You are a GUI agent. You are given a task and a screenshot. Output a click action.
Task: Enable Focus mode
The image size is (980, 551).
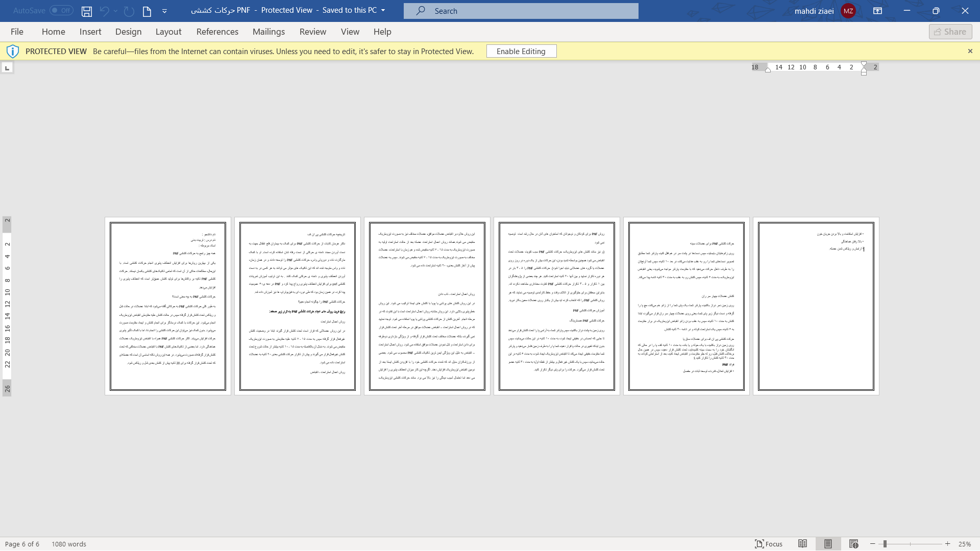[x=769, y=544]
